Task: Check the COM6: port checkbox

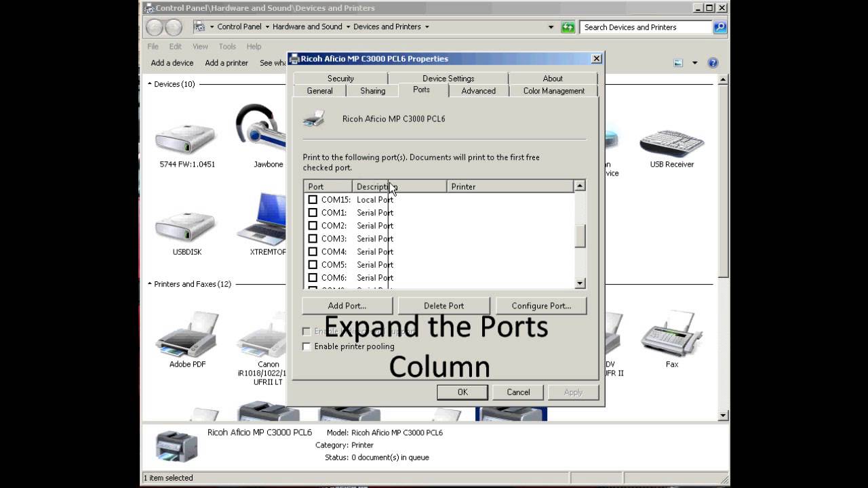Action: pos(313,278)
